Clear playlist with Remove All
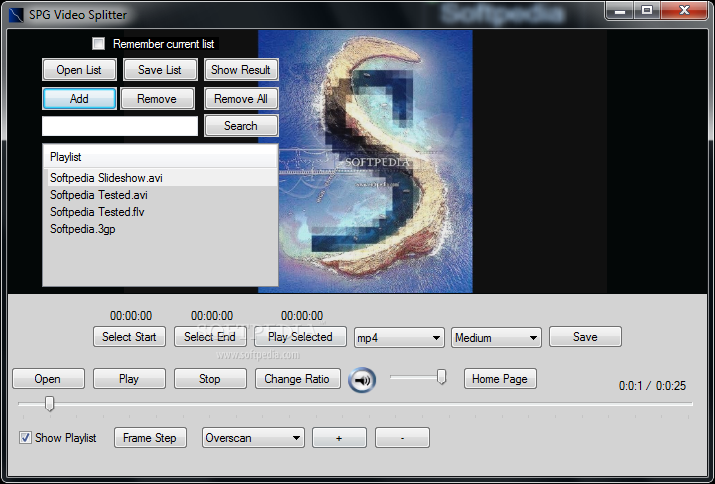715x484 pixels. click(x=241, y=99)
